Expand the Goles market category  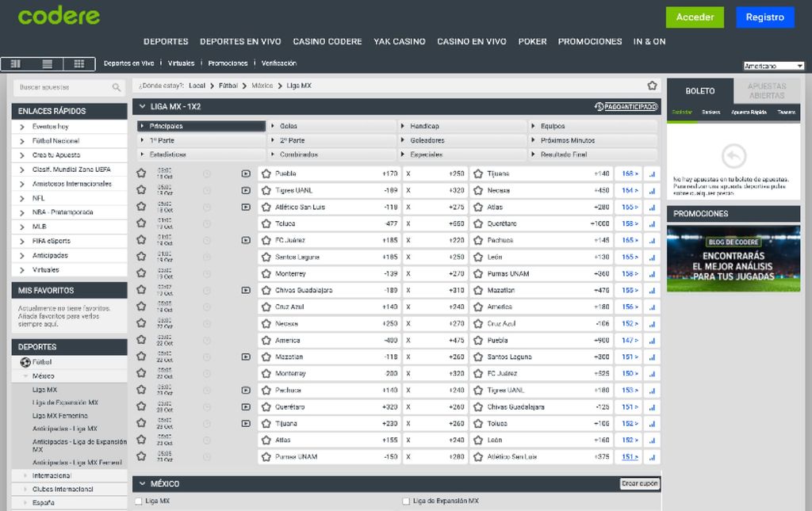coord(332,126)
